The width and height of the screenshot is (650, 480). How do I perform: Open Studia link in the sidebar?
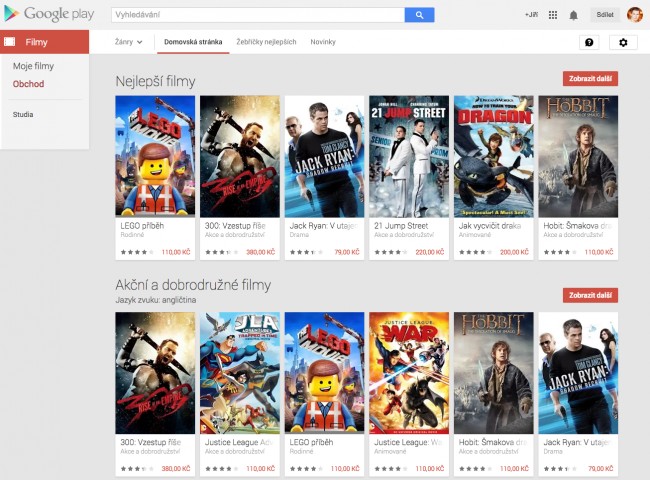pyautogui.click(x=23, y=114)
